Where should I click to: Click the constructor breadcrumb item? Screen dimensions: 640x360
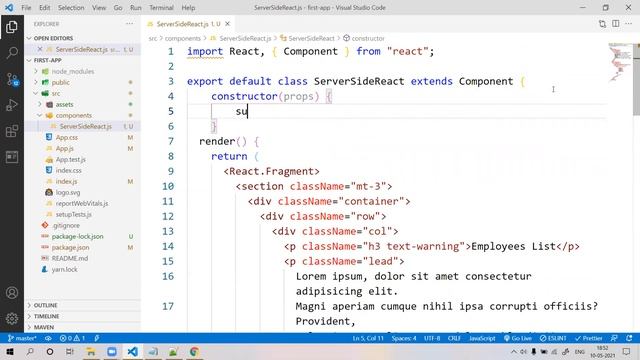click(x=364, y=38)
